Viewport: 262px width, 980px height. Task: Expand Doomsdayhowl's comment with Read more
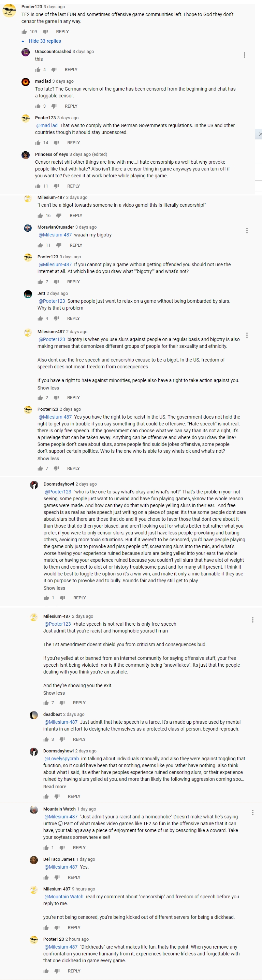(55, 787)
